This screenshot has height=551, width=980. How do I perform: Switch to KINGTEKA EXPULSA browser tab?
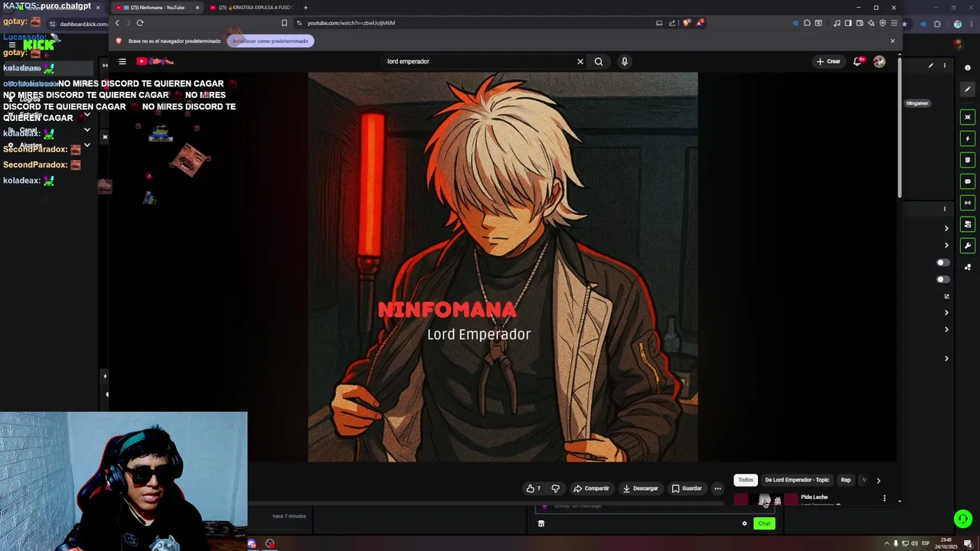pyautogui.click(x=253, y=8)
